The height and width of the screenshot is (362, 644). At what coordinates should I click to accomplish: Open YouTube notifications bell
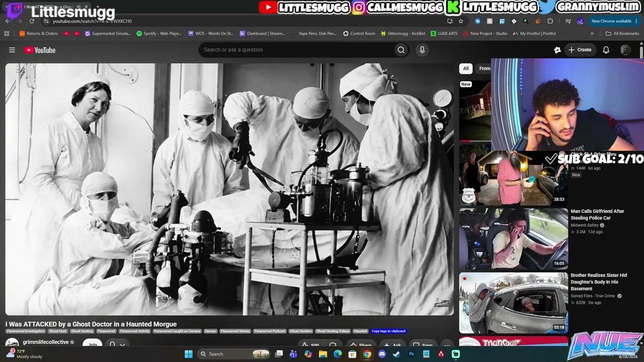tap(606, 50)
